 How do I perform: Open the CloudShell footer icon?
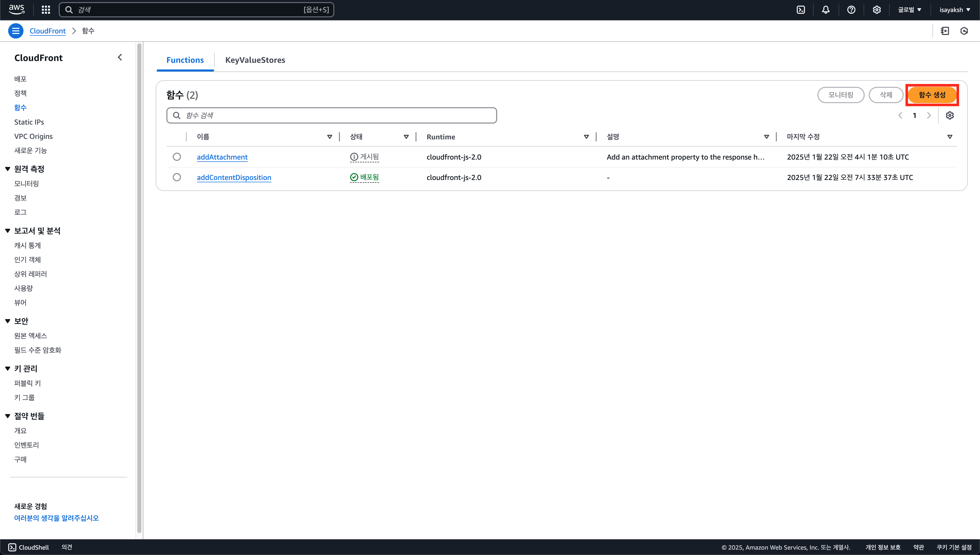(12, 547)
